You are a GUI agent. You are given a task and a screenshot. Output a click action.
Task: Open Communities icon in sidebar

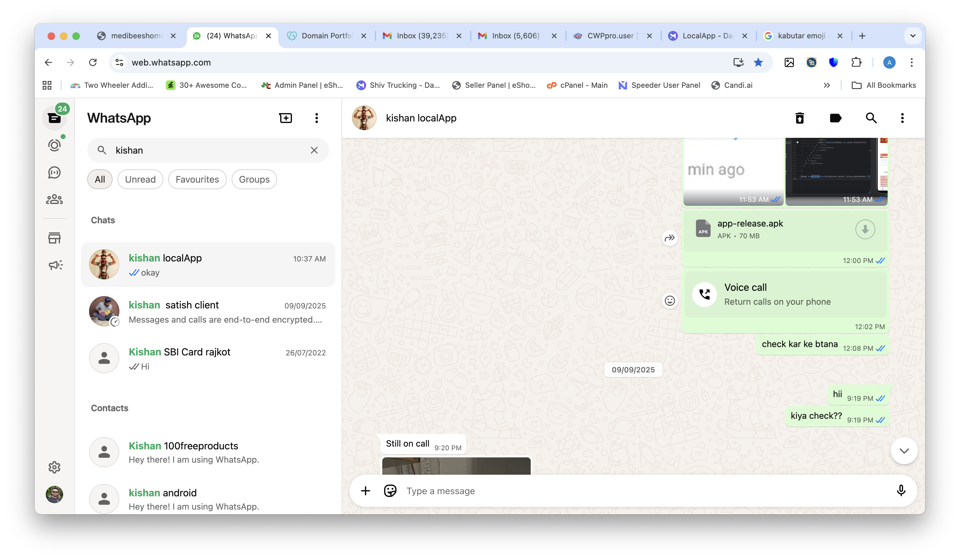[54, 199]
